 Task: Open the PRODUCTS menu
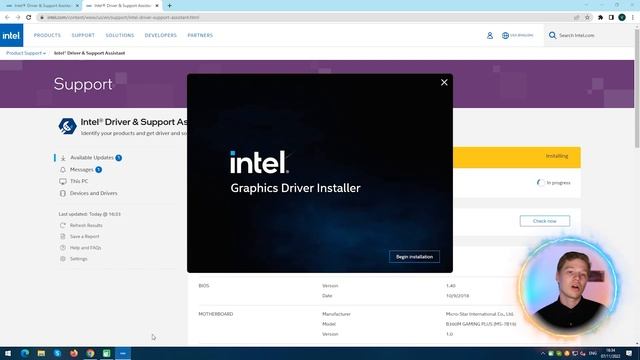coord(47,36)
